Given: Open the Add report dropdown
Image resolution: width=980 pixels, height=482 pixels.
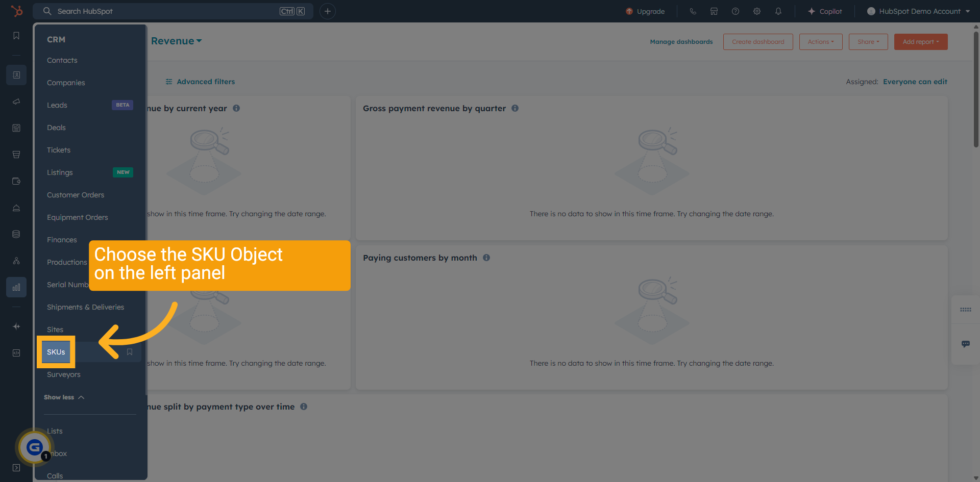Looking at the screenshot, I should tap(921, 42).
